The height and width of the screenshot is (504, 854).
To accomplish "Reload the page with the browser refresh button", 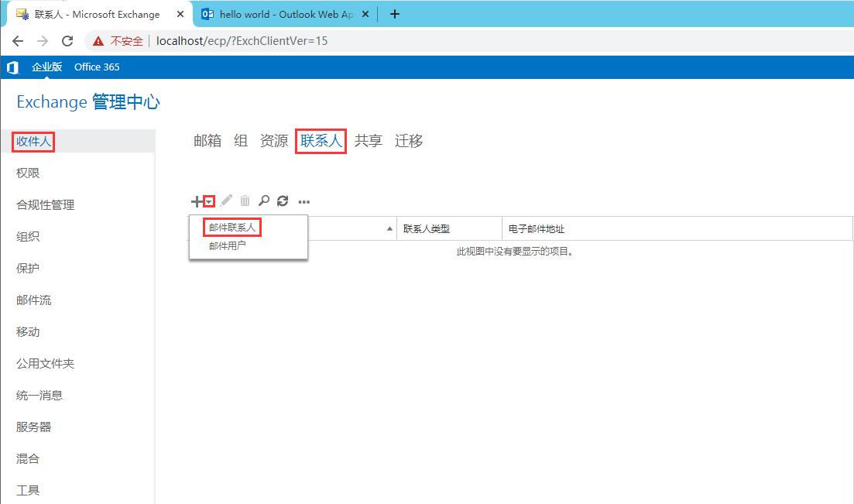I will [x=67, y=41].
